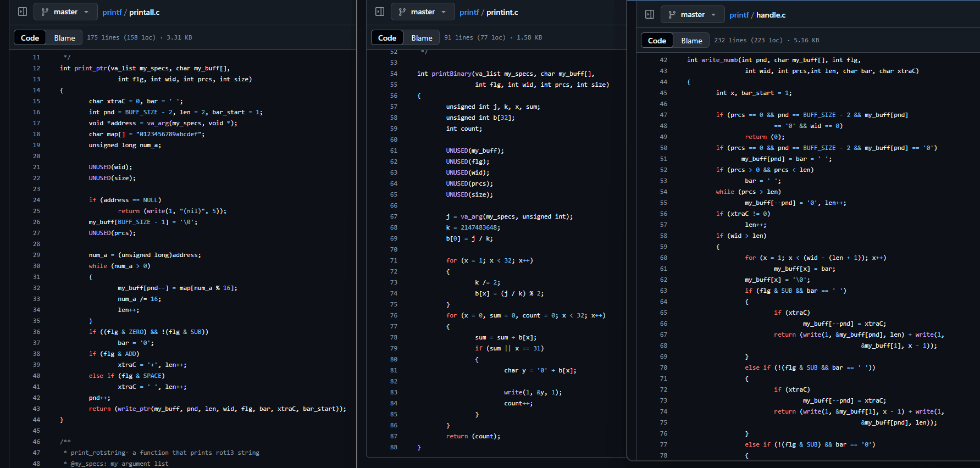Viewport: 980px width, 468px height.
Task: Click '175 lines (158 loc) · 3.31 KB' text
Action: [x=140, y=37]
